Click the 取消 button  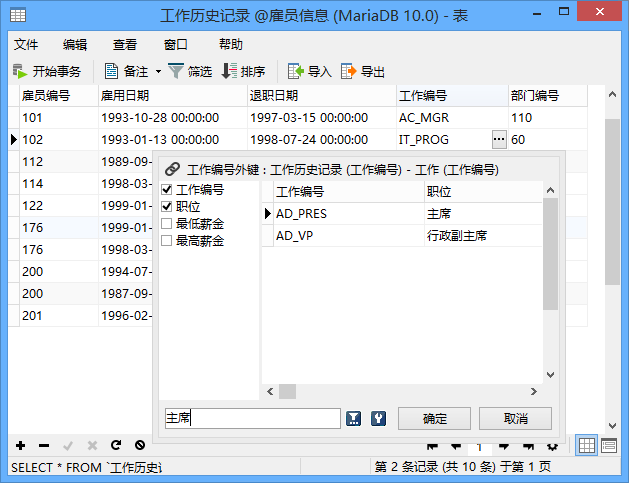tap(515, 418)
